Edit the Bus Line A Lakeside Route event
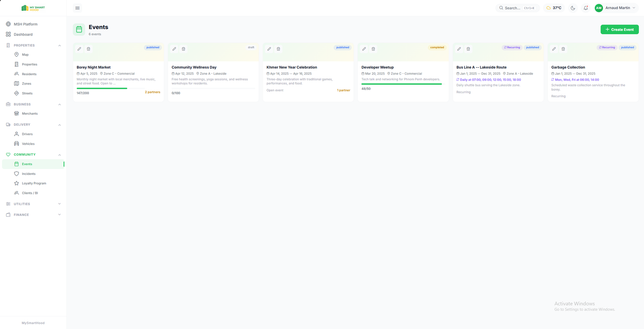The width and height of the screenshot is (644, 329). click(459, 49)
